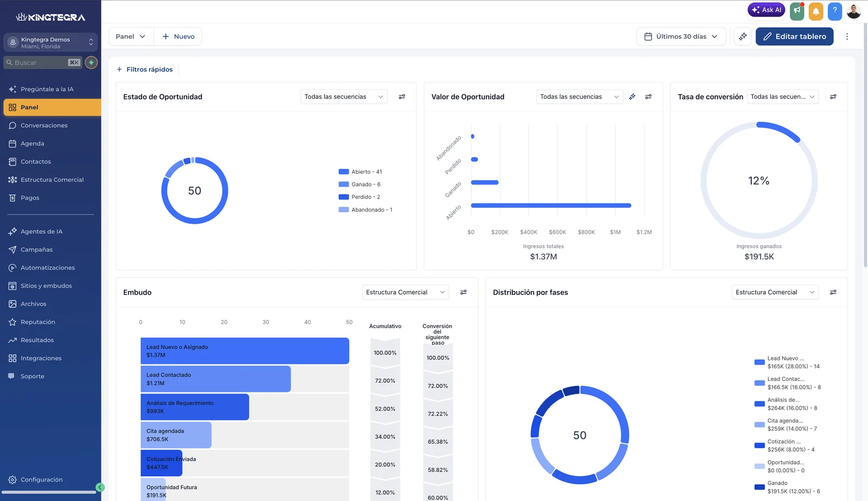Open Valor de Oportunidad filter settings icon

[648, 97]
